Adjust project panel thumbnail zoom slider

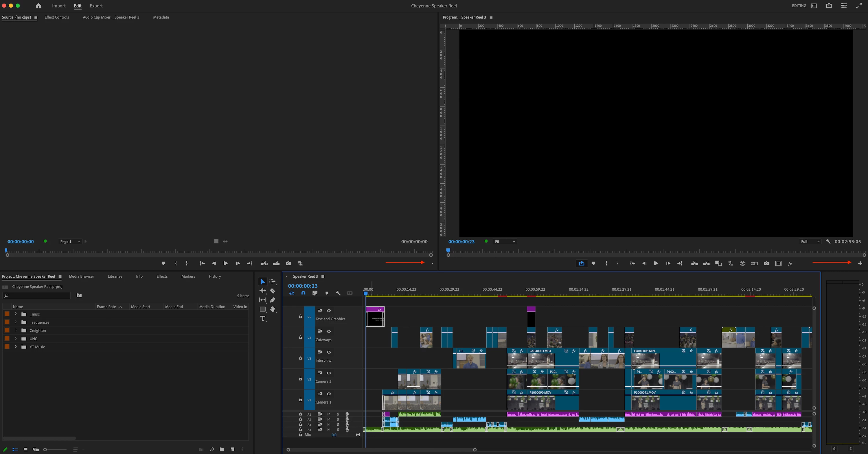click(45, 449)
